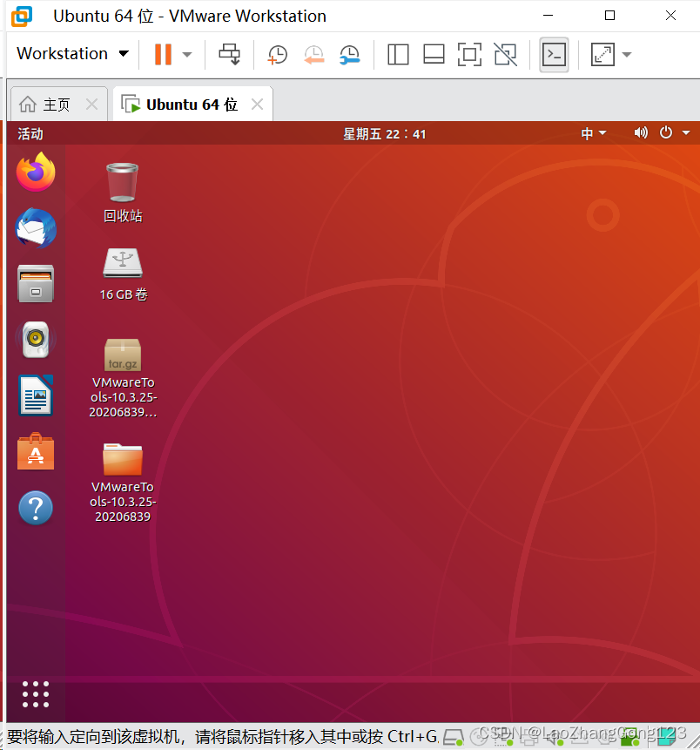The width and height of the screenshot is (700, 750).
Task: Enter full screen mode
Action: [469, 55]
